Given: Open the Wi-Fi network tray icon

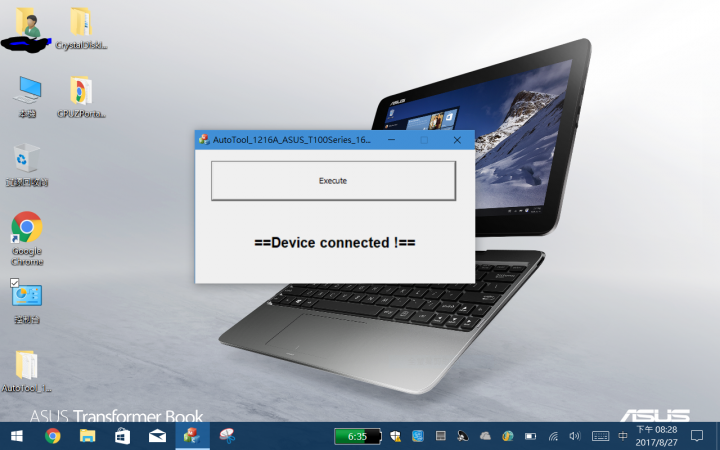Looking at the screenshot, I should tap(553, 436).
